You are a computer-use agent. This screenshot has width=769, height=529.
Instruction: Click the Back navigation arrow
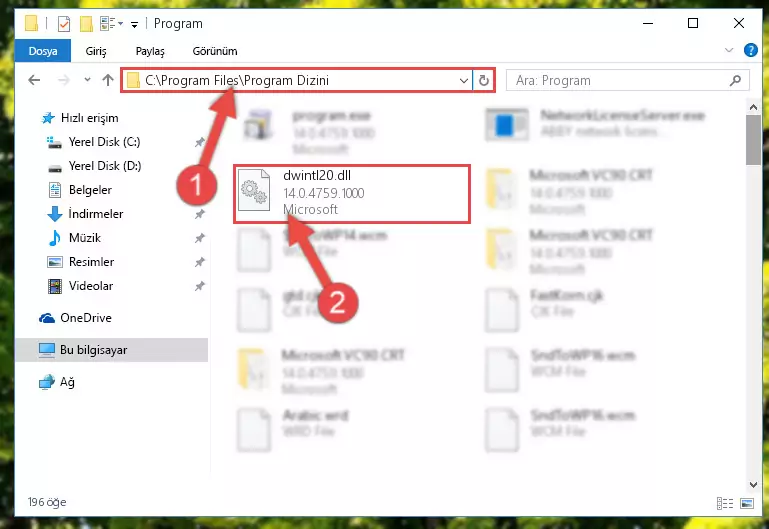pos(34,80)
